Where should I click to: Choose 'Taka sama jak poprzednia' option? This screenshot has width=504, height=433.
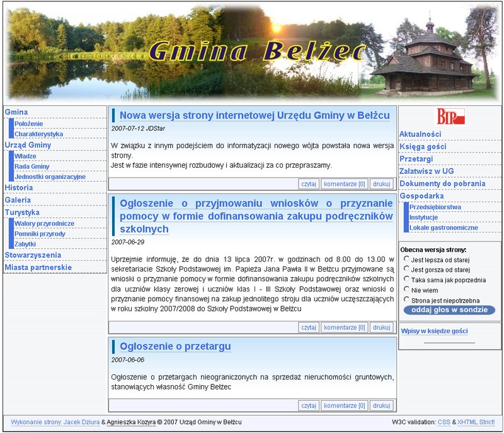click(x=406, y=279)
